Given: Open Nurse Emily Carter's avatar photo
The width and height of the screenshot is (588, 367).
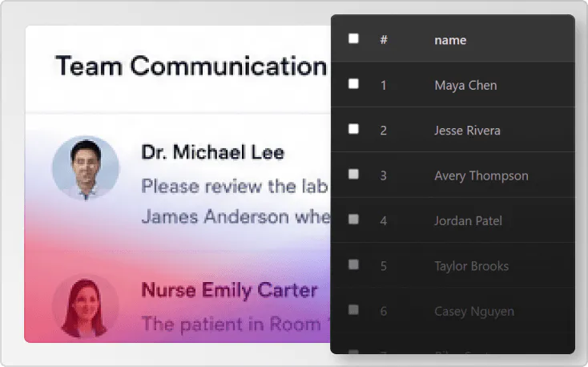Looking at the screenshot, I should coord(86,306).
